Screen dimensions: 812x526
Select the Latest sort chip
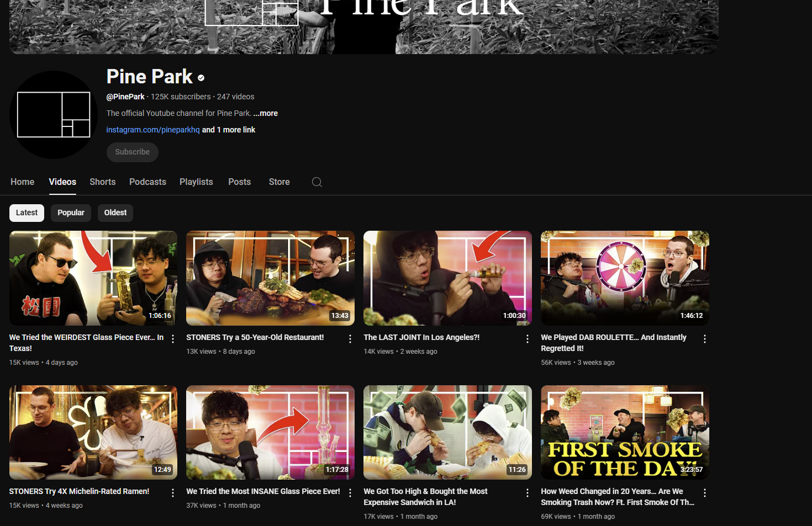pyautogui.click(x=27, y=213)
